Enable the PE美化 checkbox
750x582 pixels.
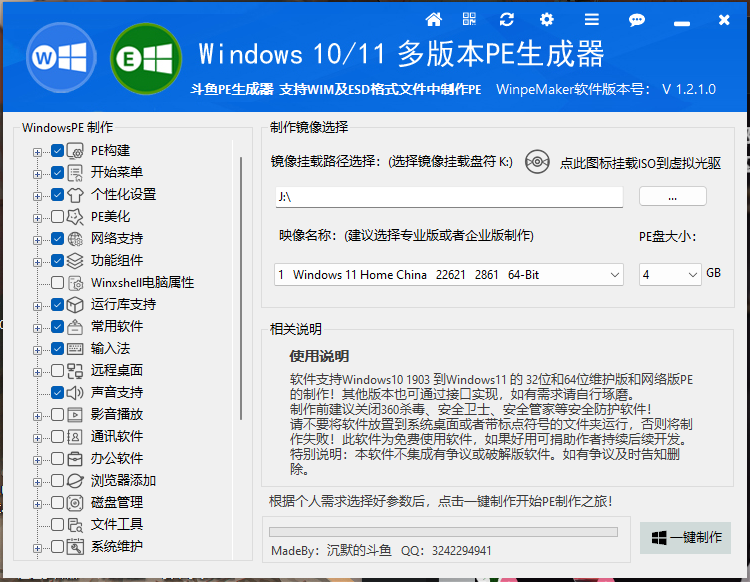[x=57, y=217]
